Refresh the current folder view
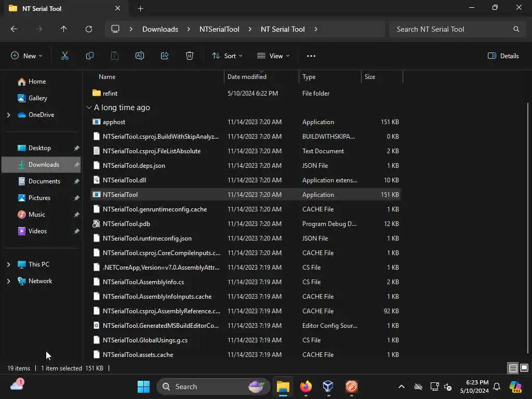The height and width of the screenshot is (399, 532). click(89, 29)
